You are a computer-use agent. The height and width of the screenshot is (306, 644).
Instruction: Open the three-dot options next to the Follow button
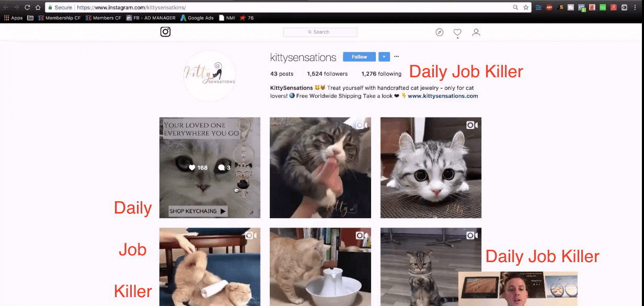[x=397, y=56]
